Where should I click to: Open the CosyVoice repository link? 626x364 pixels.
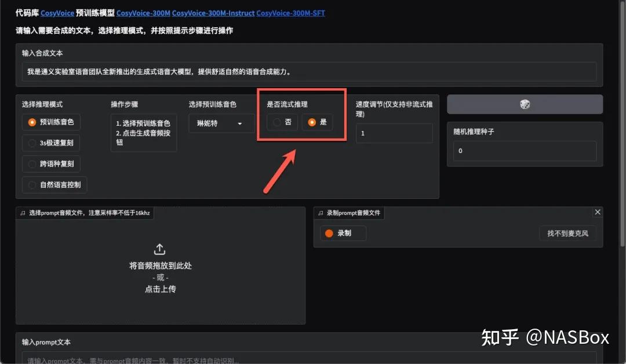click(57, 13)
